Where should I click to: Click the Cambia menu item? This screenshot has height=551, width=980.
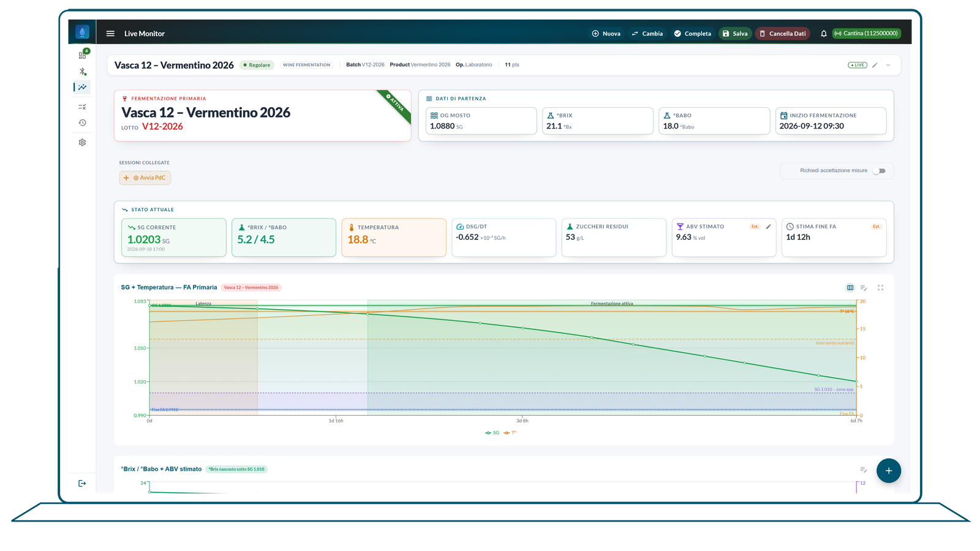click(x=647, y=34)
